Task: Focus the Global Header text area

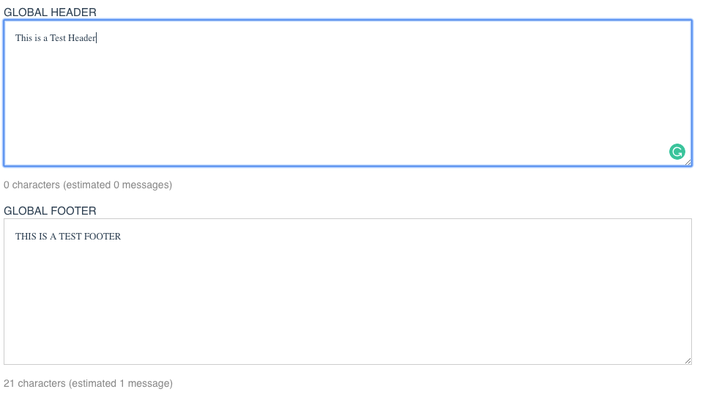Action: pyautogui.click(x=348, y=93)
